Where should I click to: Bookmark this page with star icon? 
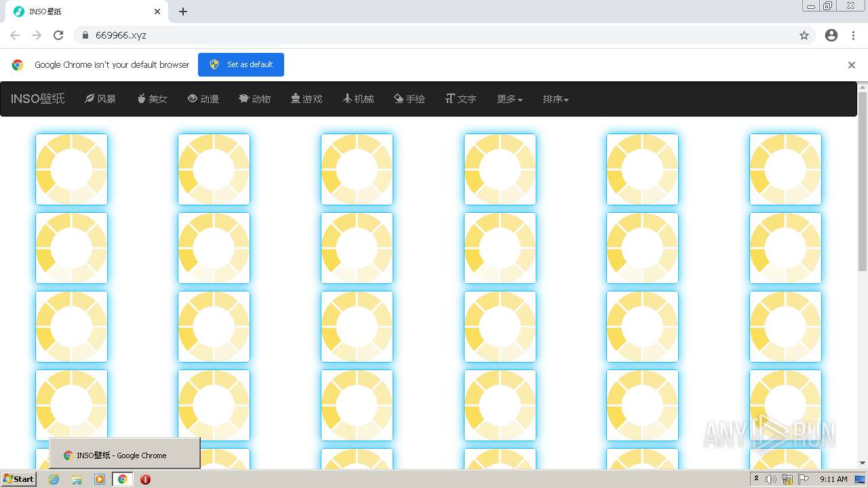click(x=804, y=35)
